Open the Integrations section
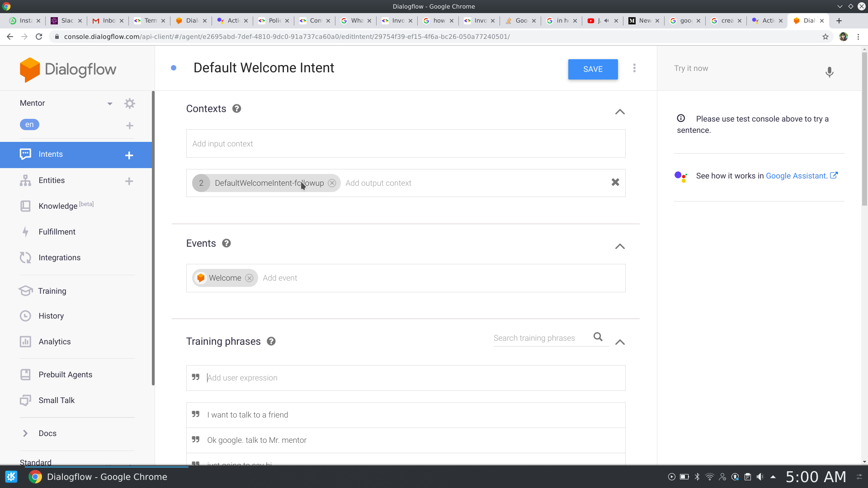Screen dimensions: 868x488 coord(59,258)
